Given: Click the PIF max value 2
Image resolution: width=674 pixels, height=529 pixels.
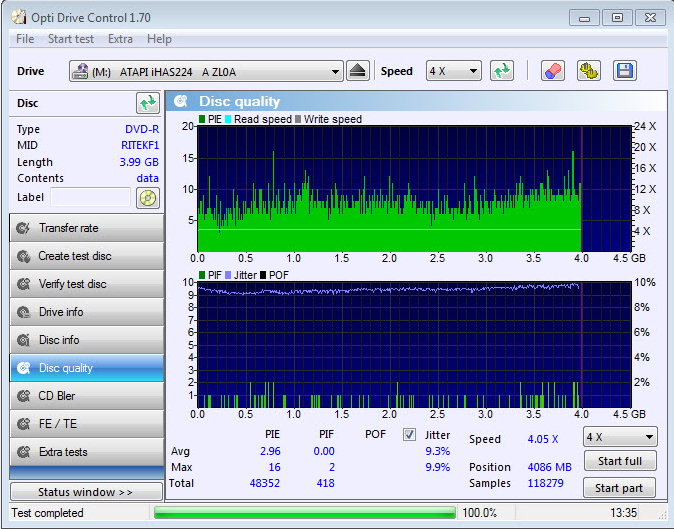Looking at the screenshot, I should (x=332, y=467).
